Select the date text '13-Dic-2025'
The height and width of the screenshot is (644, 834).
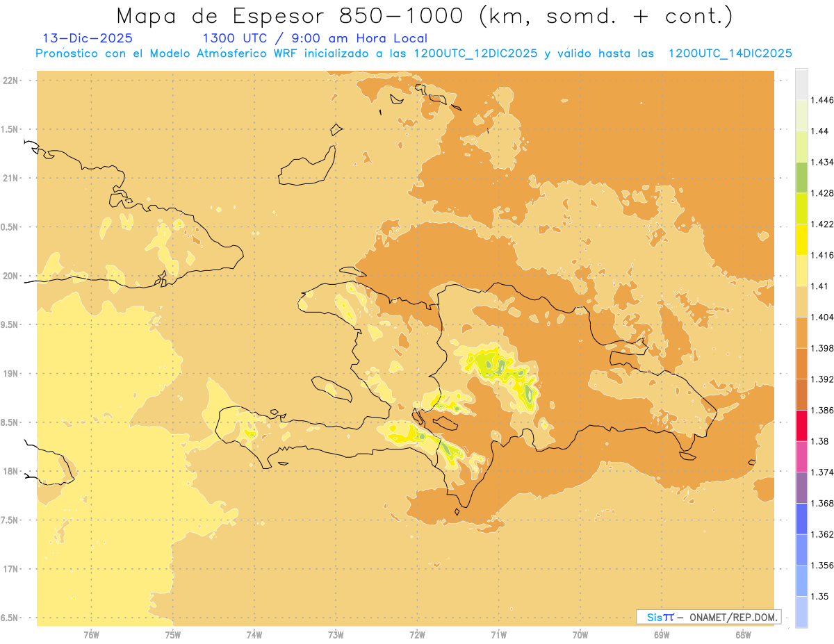pos(88,38)
